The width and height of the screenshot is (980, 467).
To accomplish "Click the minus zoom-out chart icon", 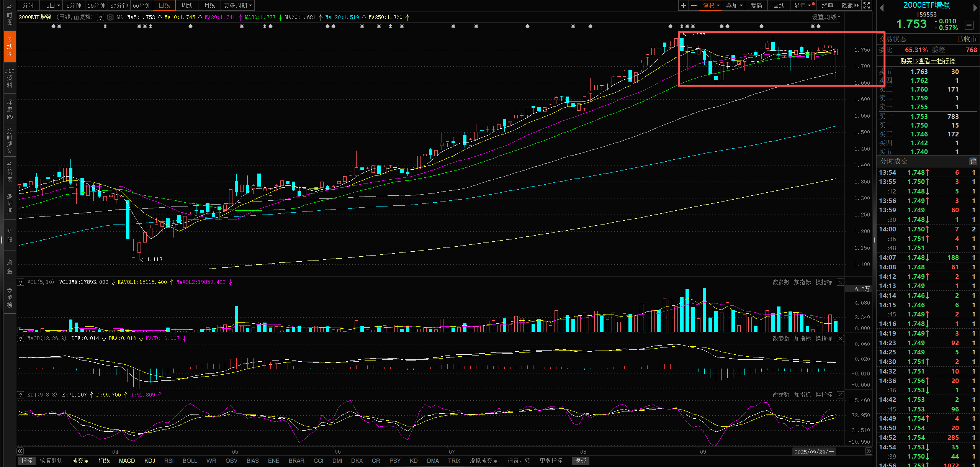I will click(694, 5).
